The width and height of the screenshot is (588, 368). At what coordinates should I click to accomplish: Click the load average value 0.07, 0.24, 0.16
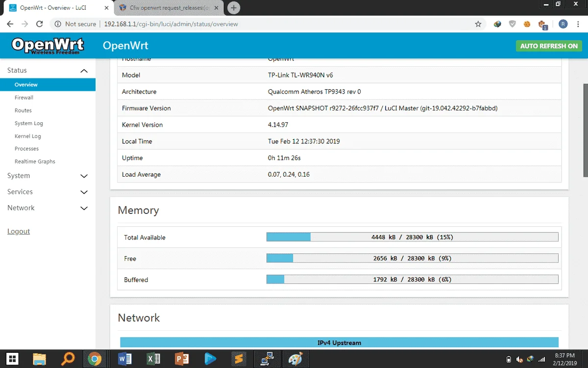pos(289,174)
